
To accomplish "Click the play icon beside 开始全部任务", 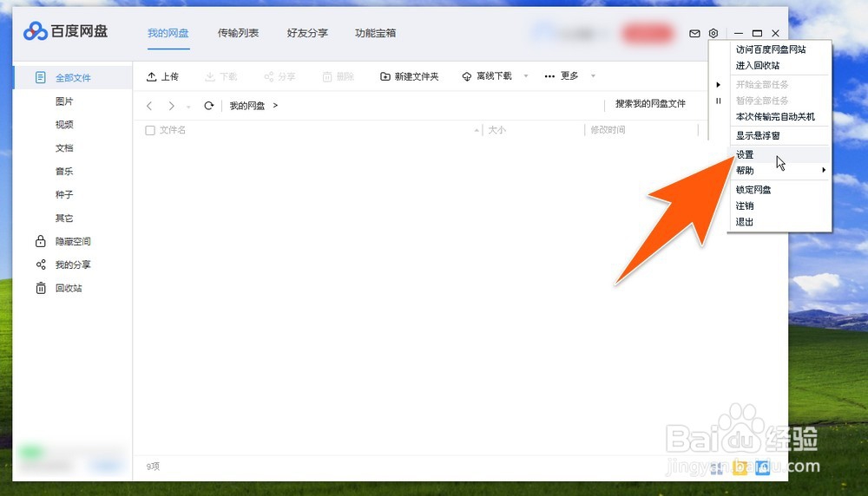I will 718,85.
